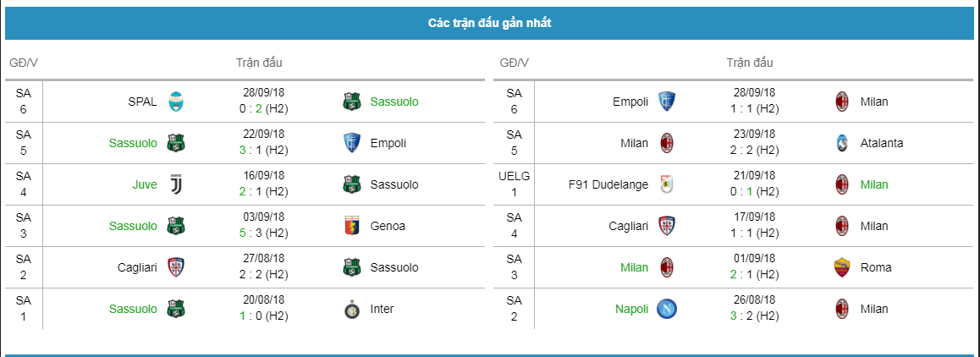Image resolution: width=980 pixels, height=357 pixels.
Task: Click the Inter club badge
Action: coord(351,309)
